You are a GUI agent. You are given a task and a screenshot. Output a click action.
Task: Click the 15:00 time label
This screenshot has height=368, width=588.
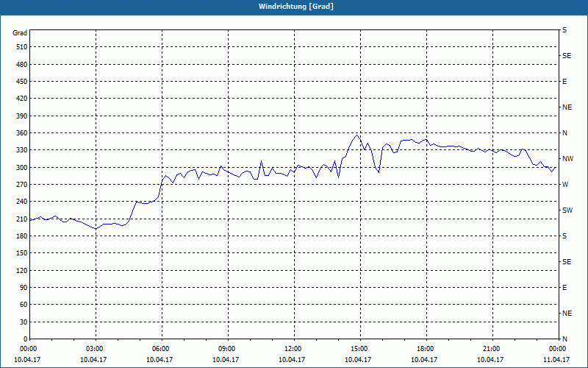click(x=360, y=349)
